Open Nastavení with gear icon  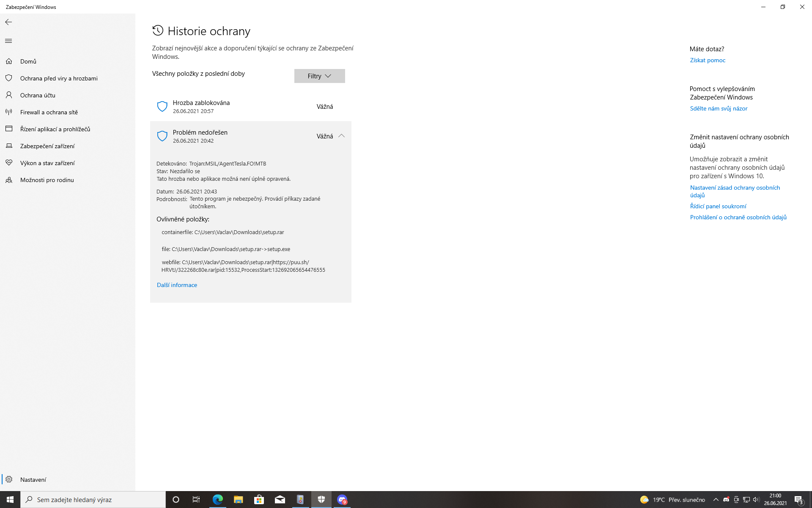tap(33, 480)
